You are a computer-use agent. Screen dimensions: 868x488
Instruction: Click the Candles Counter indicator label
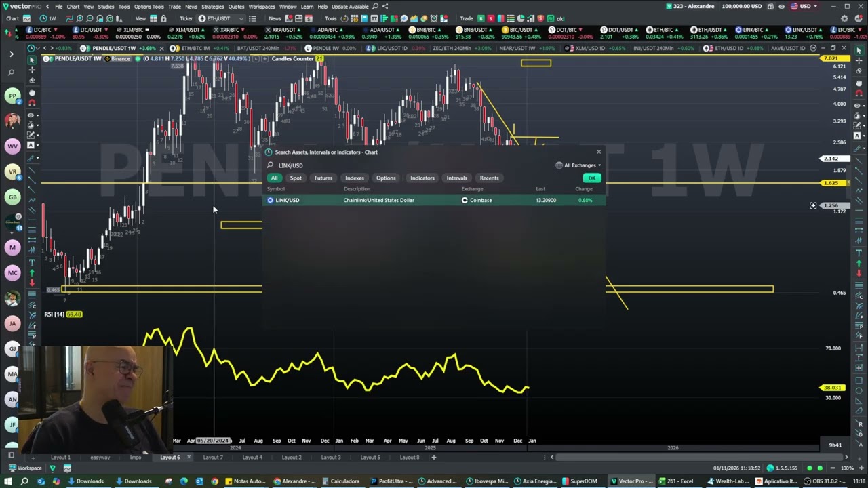[x=292, y=59]
